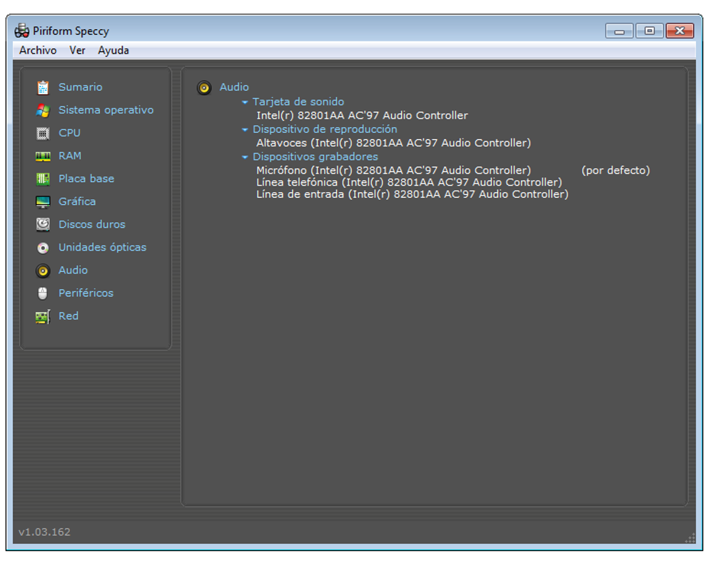Click the Periféricos mouse icon
This screenshot has height=574, width=728.
point(43,293)
